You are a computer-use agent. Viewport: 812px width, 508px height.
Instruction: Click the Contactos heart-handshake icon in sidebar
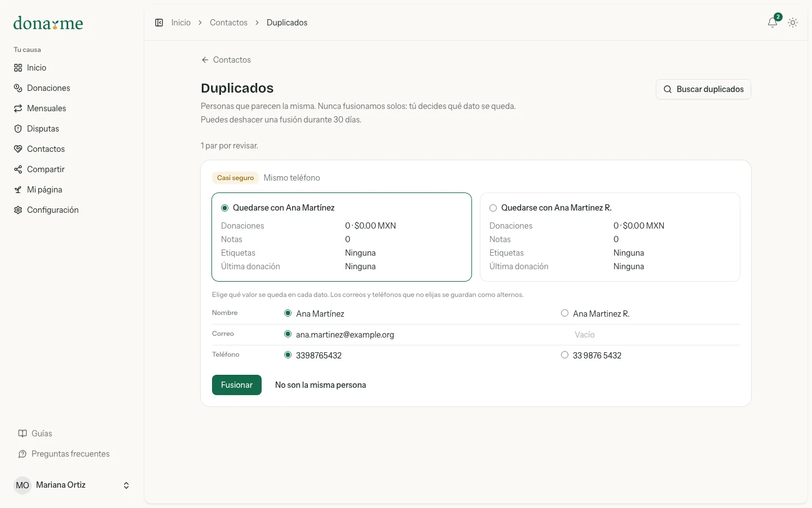(18, 149)
